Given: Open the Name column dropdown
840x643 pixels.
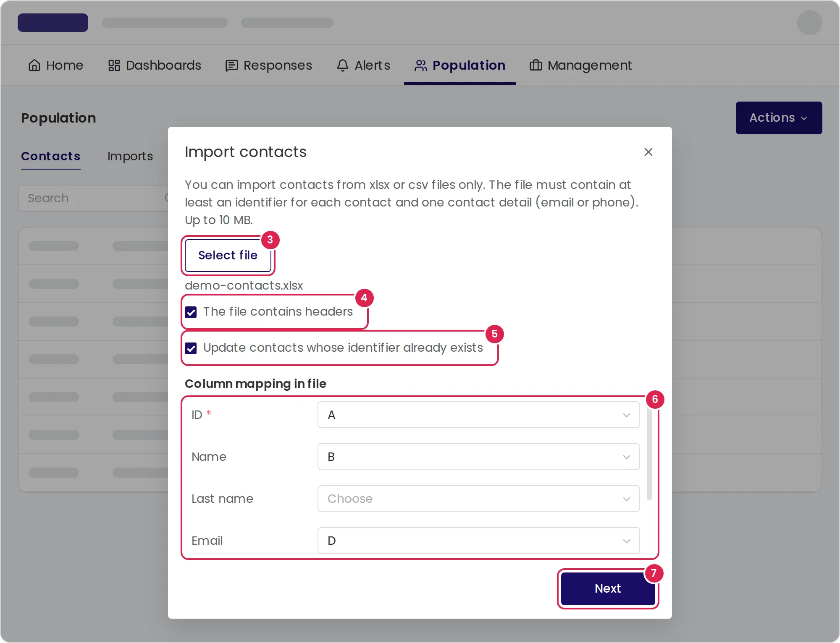Looking at the screenshot, I should 478,457.
